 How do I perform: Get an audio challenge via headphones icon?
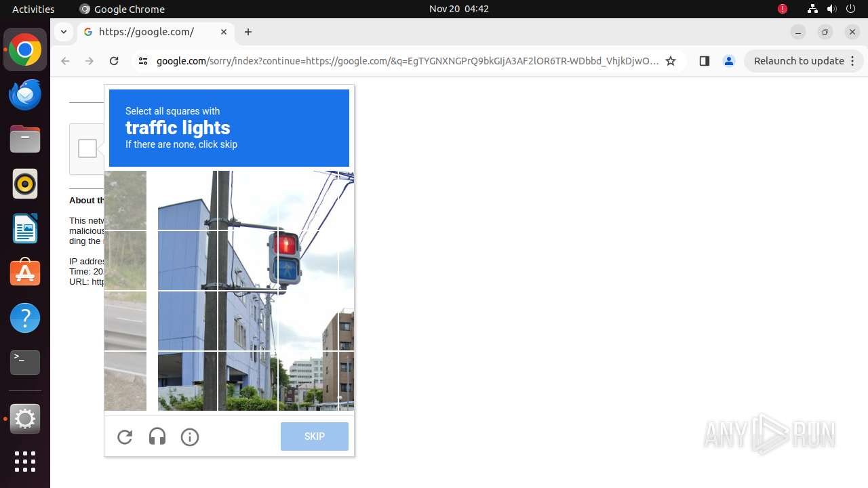pyautogui.click(x=157, y=437)
